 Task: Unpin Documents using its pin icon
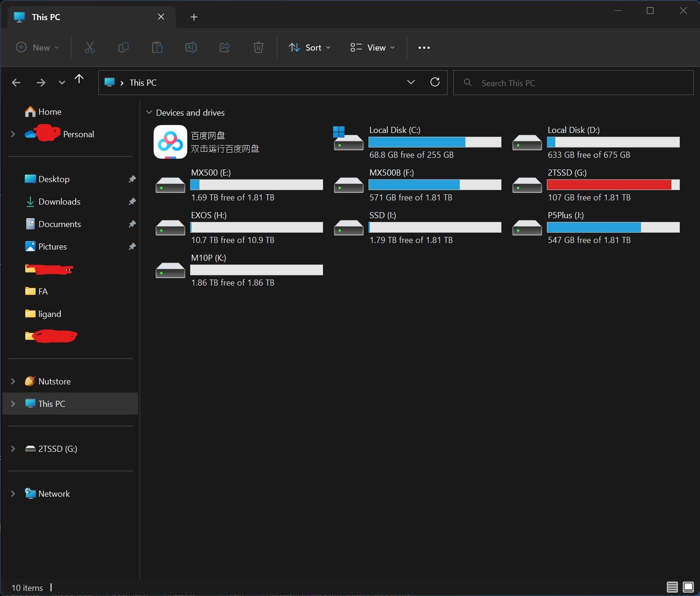coord(132,224)
